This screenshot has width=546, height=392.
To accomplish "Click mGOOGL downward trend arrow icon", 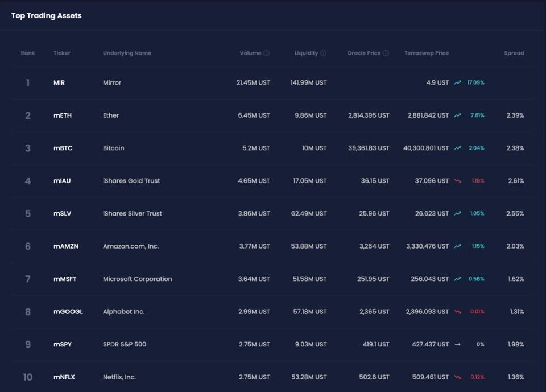I will tap(457, 312).
